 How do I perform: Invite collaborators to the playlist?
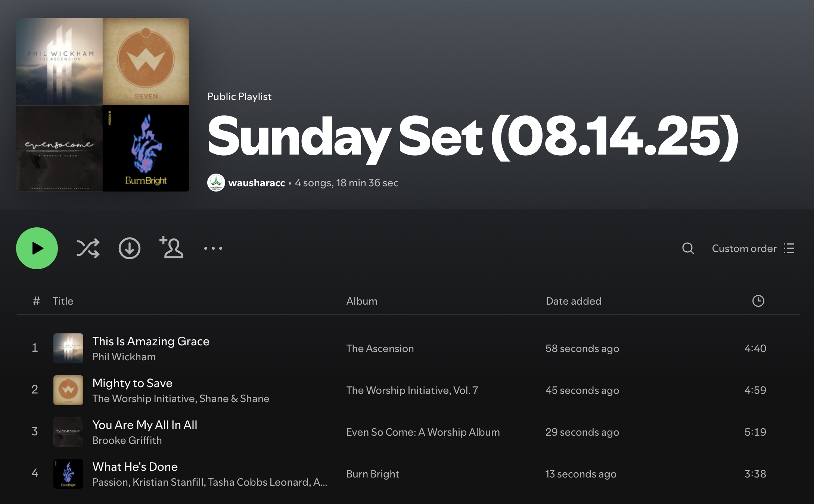tap(171, 248)
